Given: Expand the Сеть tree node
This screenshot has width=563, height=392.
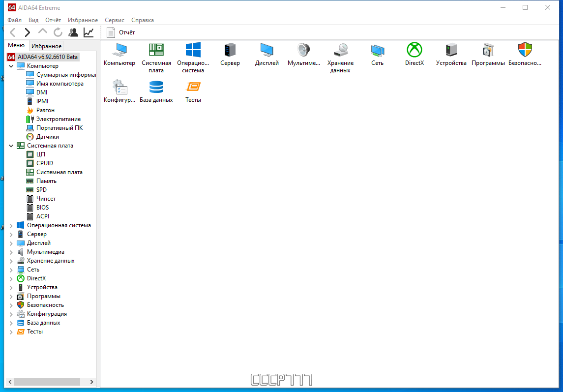Looking at the screenshot, I should click(x=11, y=270).
